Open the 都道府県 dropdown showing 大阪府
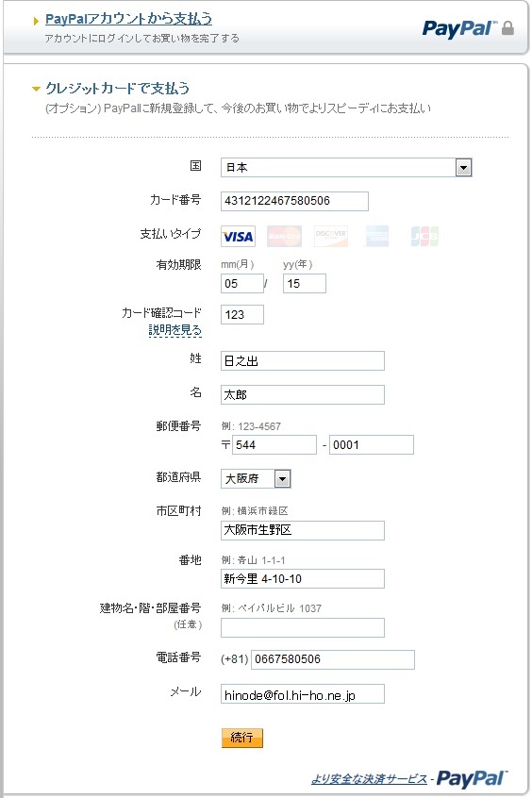The image size is (532, 798). click(256, 478)
